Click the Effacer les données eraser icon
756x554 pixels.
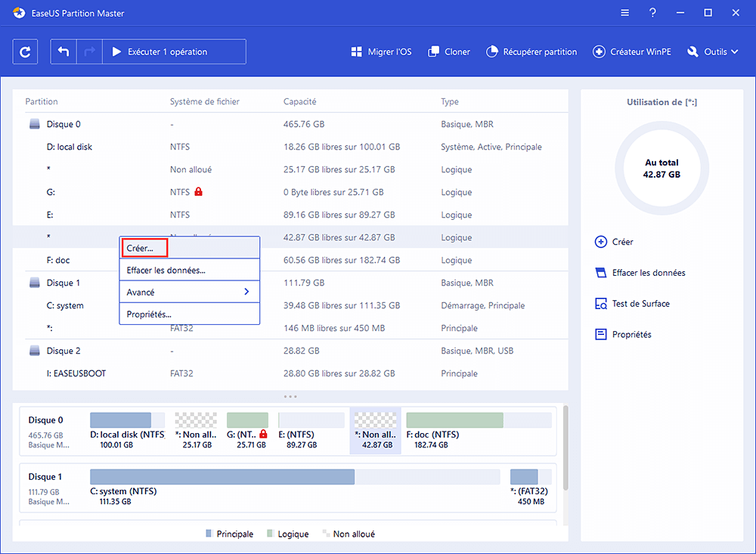601,273
